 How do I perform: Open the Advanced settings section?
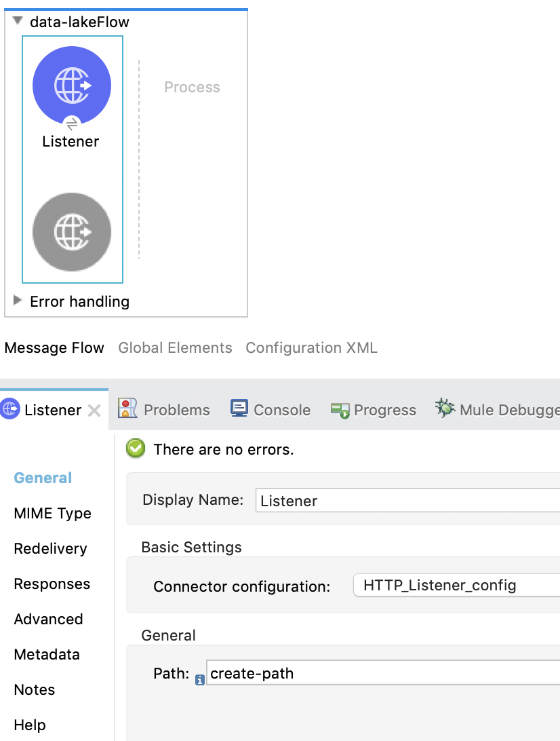coord(48,620)
